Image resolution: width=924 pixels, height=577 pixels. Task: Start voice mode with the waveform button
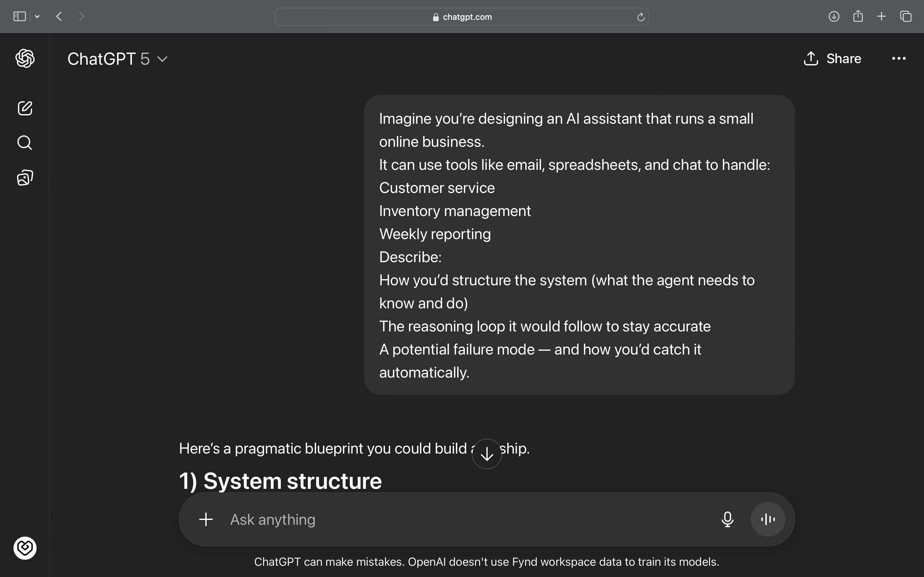point(768,519)
